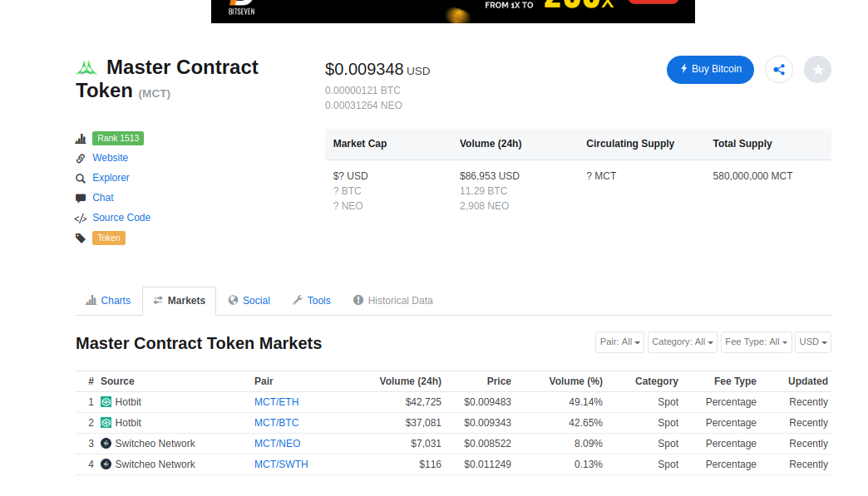Open the USD currency dropdown

pos(812,341)
